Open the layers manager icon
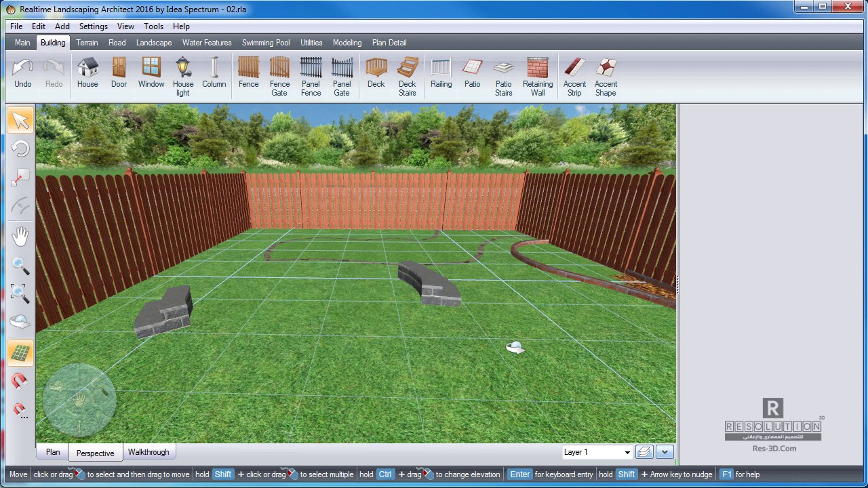Image resolution: width=868 pixels, height=488 pixels. (x=644, y=452)
